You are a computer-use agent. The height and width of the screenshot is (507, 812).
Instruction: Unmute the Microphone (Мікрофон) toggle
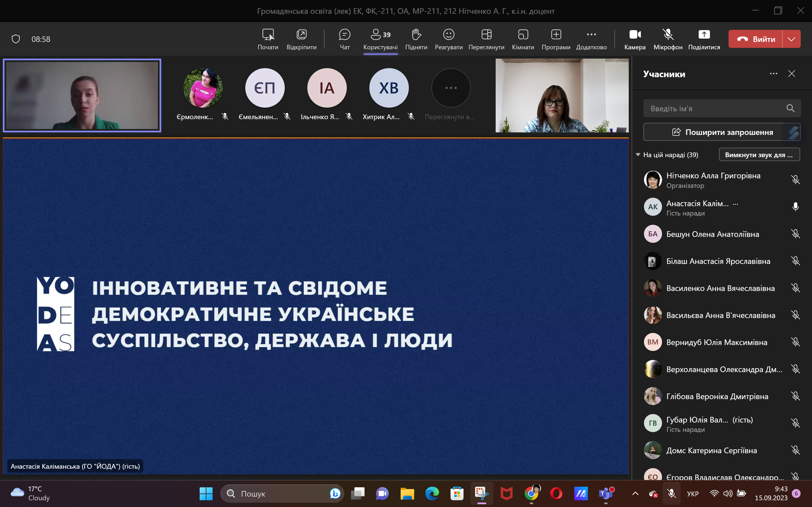(668, 35)
